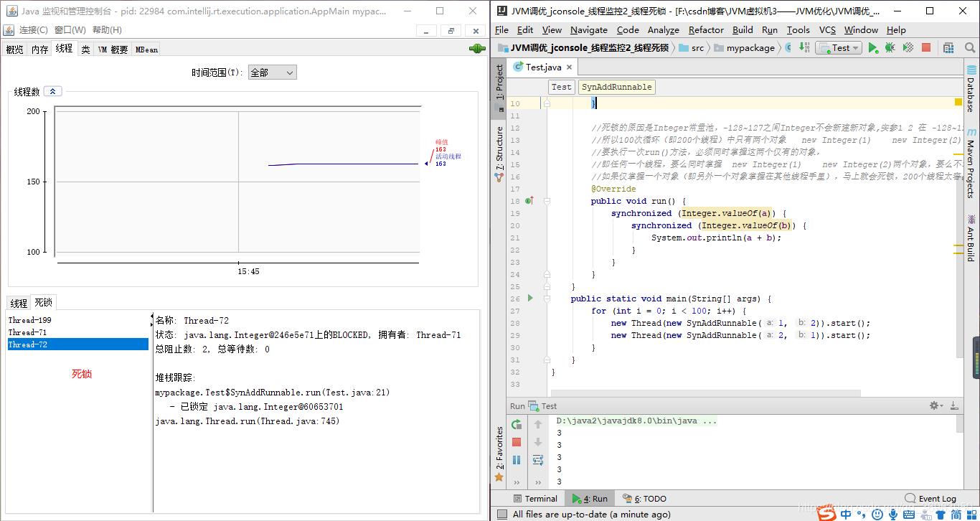Select the 线程 sub-tab above thread list
Image resolution: width=980 pixels, height=521 pixels.
(x=19, y=303)
